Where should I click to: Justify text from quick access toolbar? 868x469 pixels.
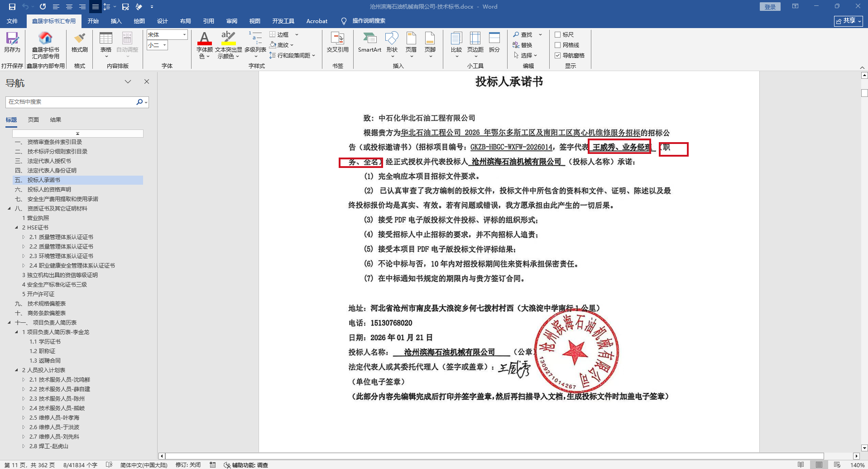pyautogui.click(x=96, y=7)
